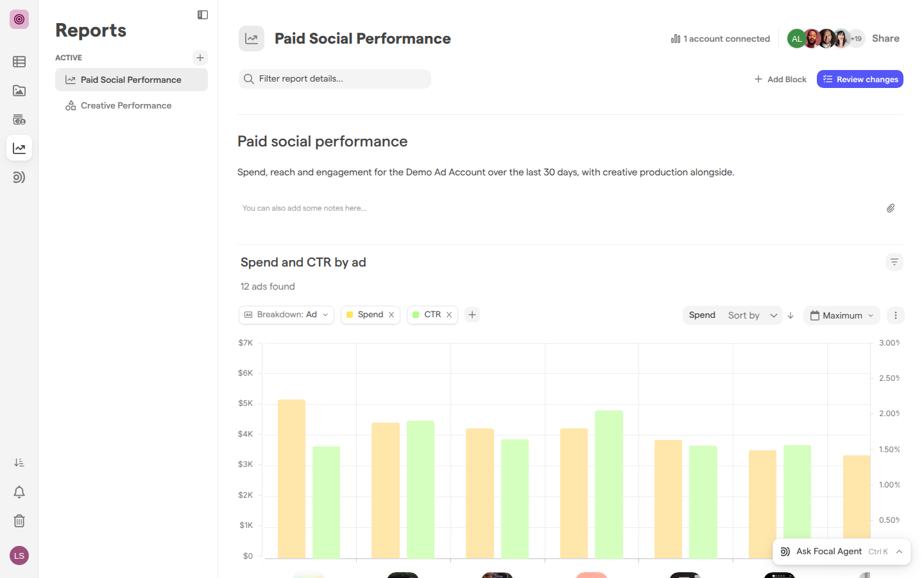
Task: Open Creative Performance report
Action: tap(132, 105)
